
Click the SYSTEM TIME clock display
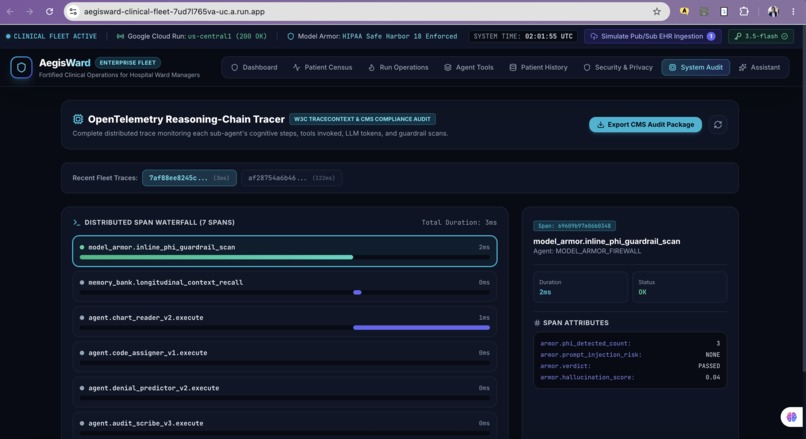523,36
